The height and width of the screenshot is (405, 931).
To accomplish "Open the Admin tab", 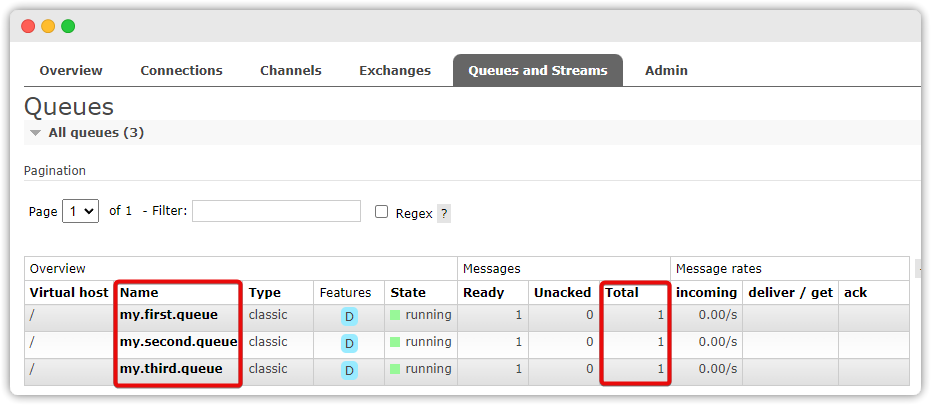I will tap(666, 70).
